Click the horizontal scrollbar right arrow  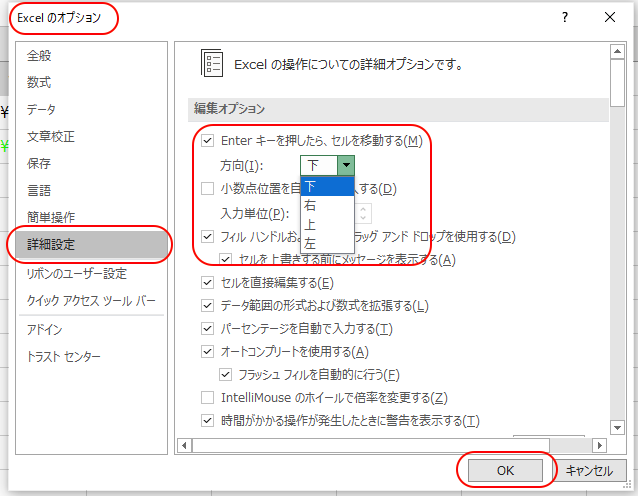599,445
